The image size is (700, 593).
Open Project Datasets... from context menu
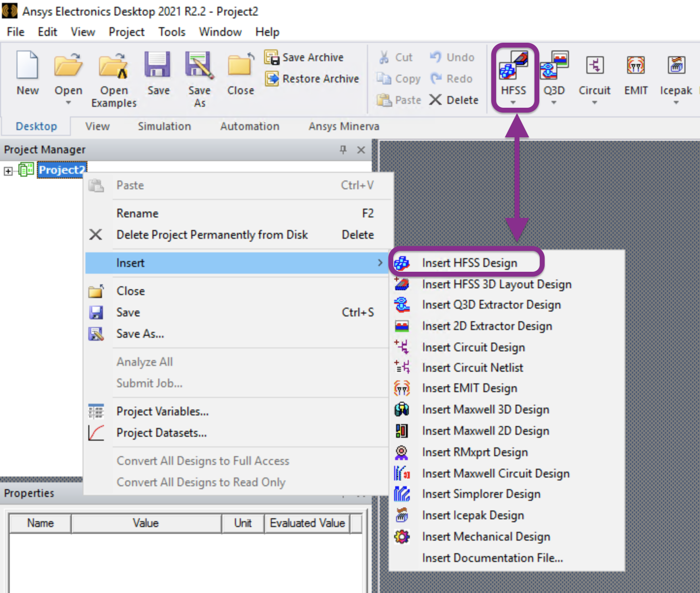click(x=238, y=433)
